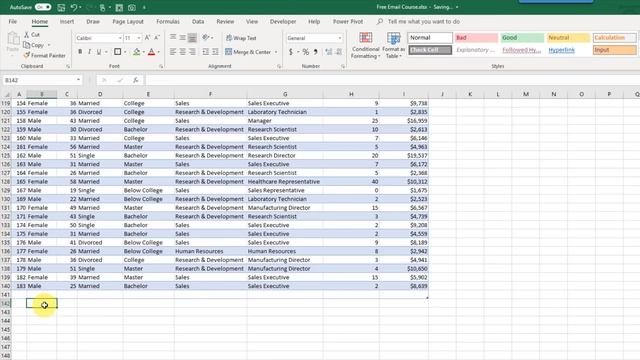The image size is (640, 360).
Task: Click the Increase Font Size icon
Action: (x=147, y=38)
